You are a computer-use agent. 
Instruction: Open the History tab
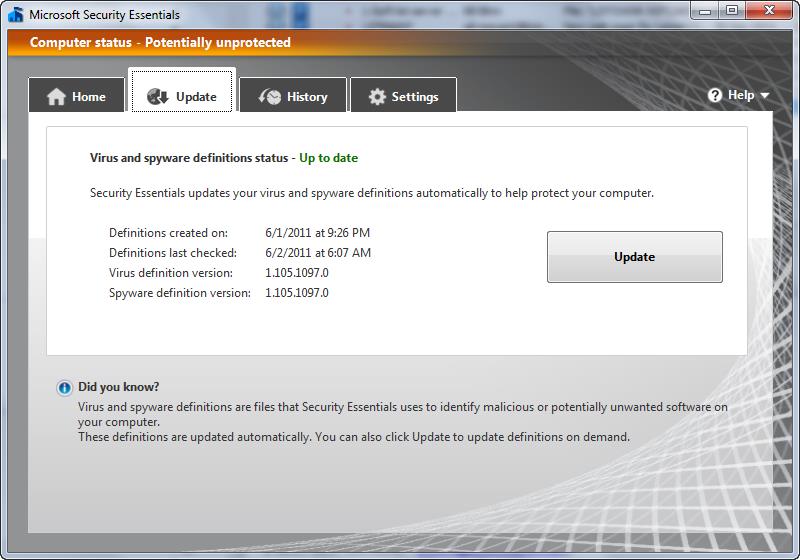(293, 94)
